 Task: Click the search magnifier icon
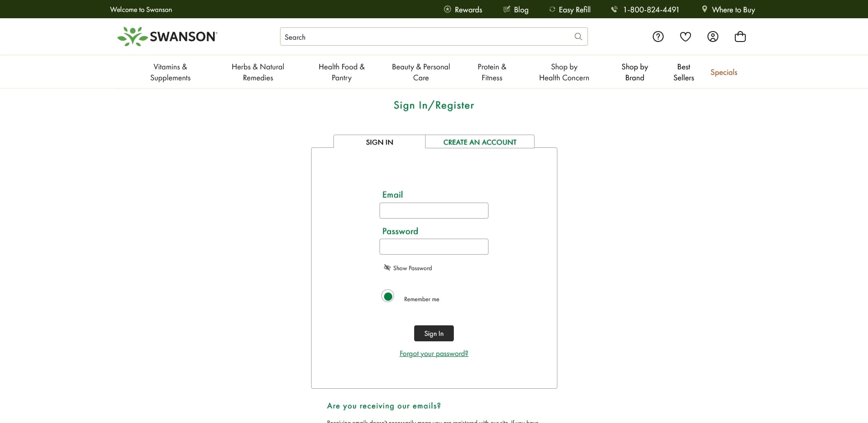[578, 37]
